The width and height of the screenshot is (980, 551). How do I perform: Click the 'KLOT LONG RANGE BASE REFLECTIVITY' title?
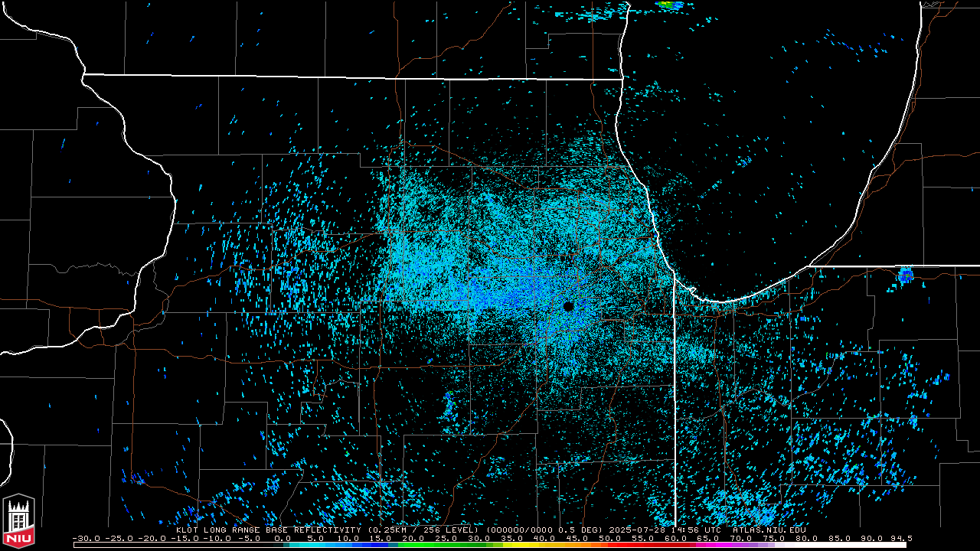[x=269, y=530]
